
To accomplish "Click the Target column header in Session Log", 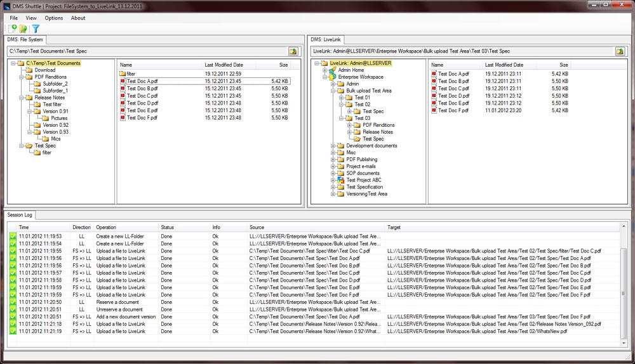I will point(502,227).
